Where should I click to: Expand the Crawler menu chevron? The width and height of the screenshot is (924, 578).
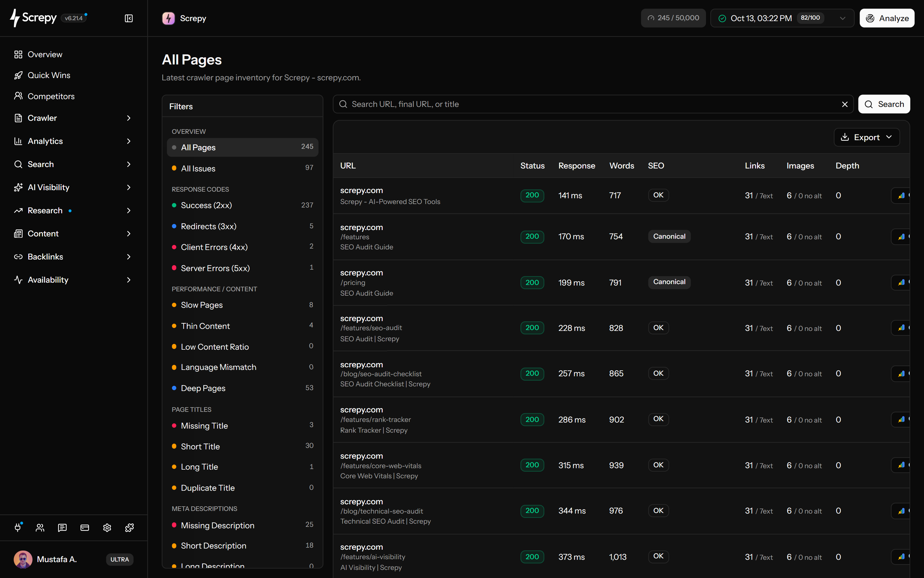(x=129, y=118)
